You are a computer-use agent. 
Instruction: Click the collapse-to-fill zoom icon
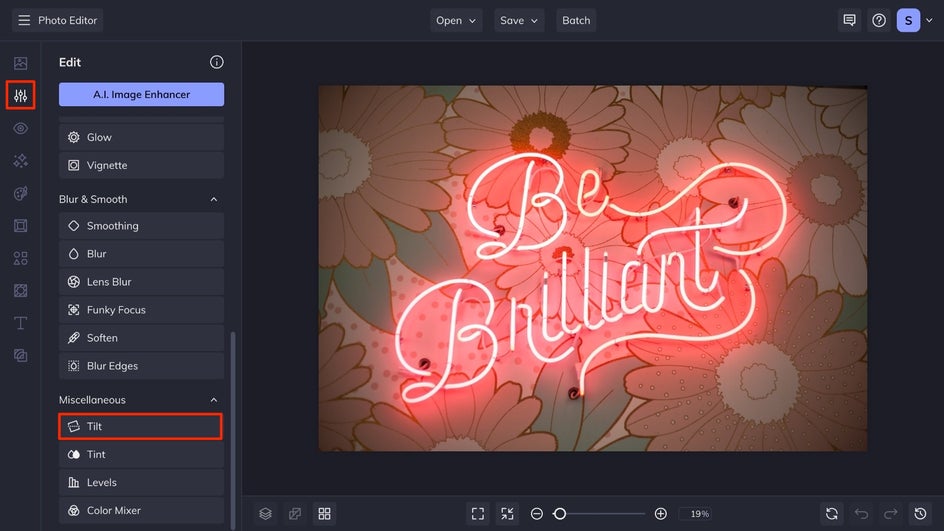coord(508,514)
